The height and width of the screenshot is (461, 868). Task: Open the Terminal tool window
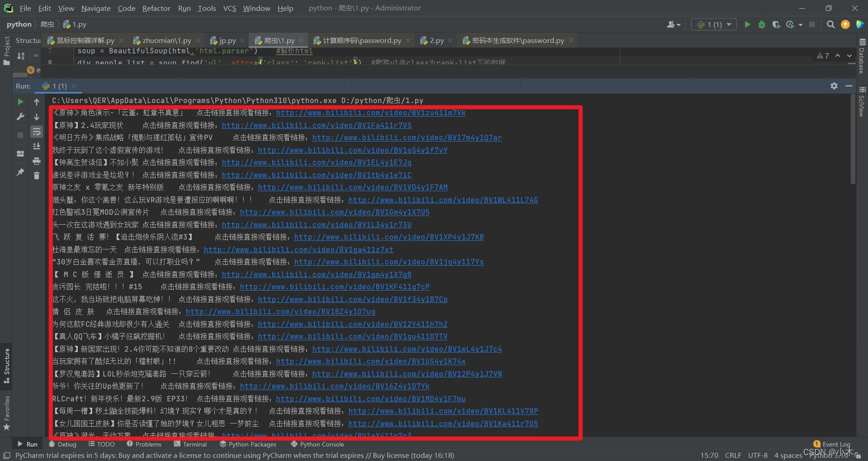point(190,444)
